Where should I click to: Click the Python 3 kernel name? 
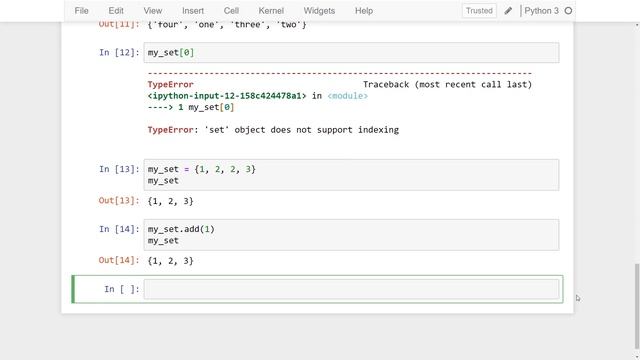541,11
